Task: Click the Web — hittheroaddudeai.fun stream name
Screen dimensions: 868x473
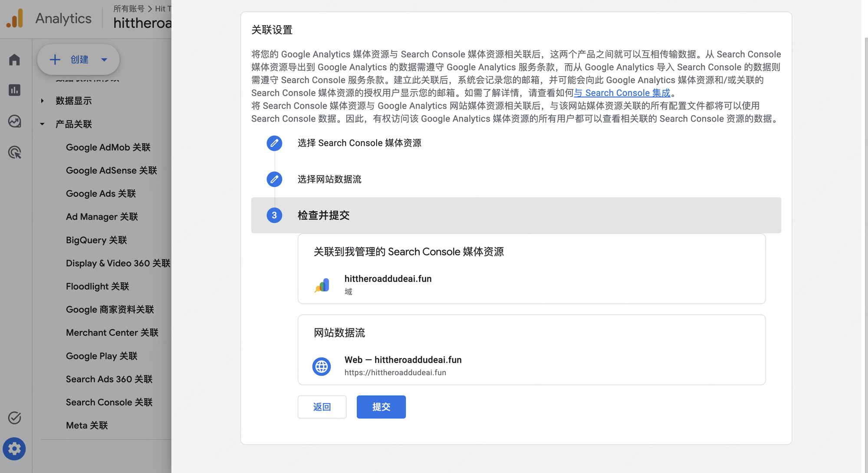Action: click(403, 360)
